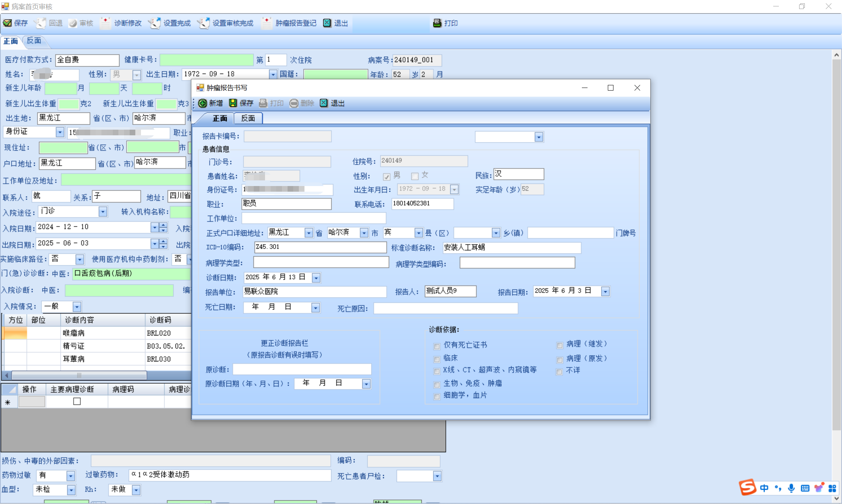Viewport: 842px width, 504px height.
Task: Click 设置审核完成 toolbar icon
Action: pos(203,23)
